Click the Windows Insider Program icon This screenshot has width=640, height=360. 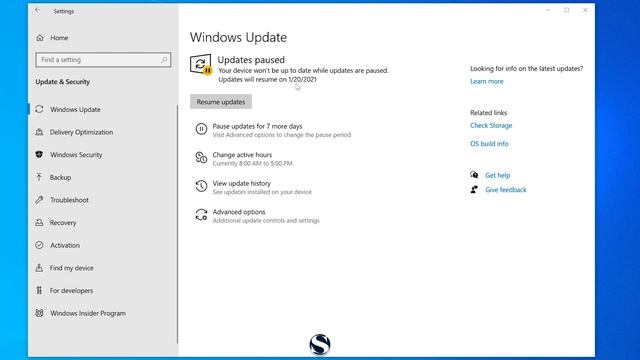coord(39,313)
